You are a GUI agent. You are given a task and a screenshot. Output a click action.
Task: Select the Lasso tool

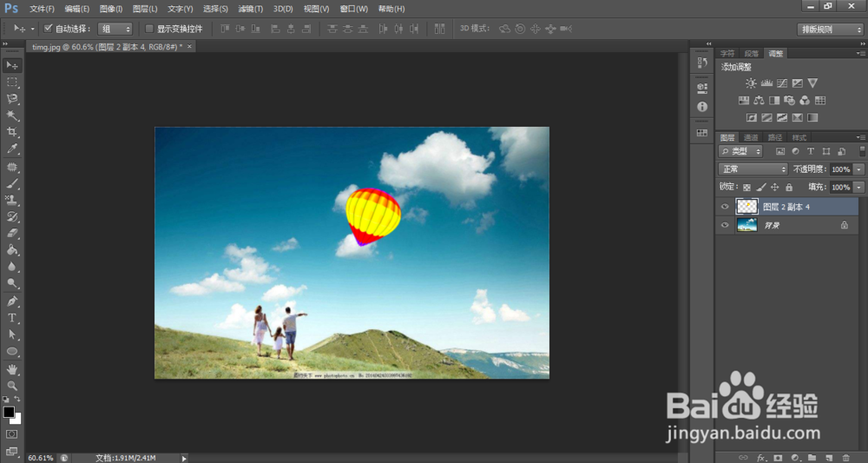pos(11,98)
